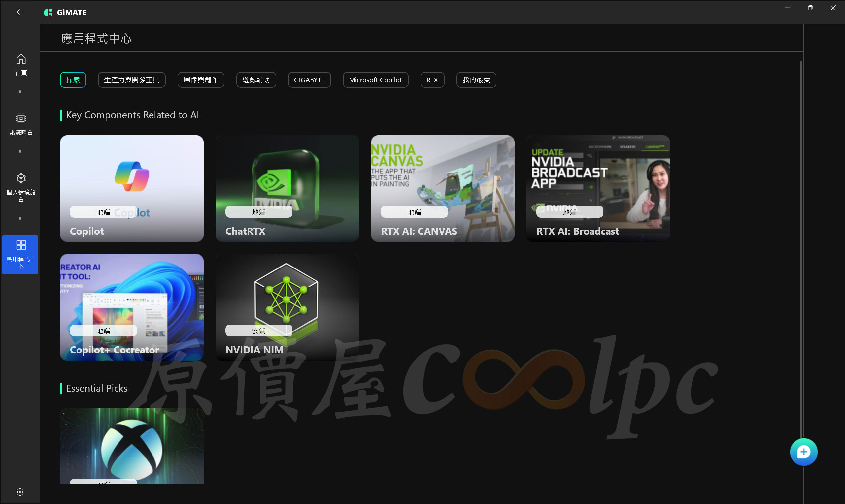
Task: Open the RTX AI: CANVAS card
Action: pos(443,188)
